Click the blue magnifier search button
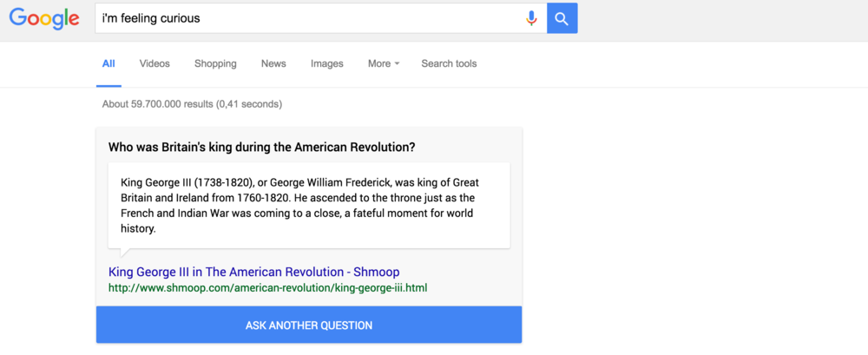Image resolution: width=868 pixels, height=355 pixels. [x=562, y=18]
